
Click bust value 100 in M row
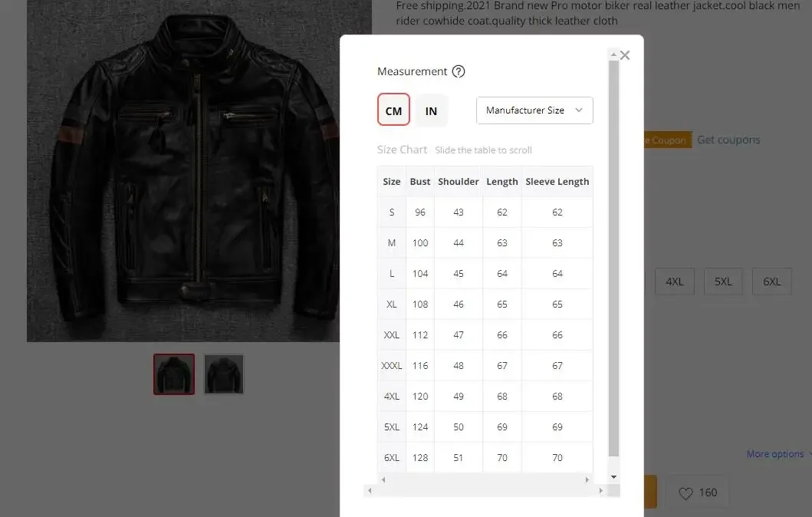point(420,243)
